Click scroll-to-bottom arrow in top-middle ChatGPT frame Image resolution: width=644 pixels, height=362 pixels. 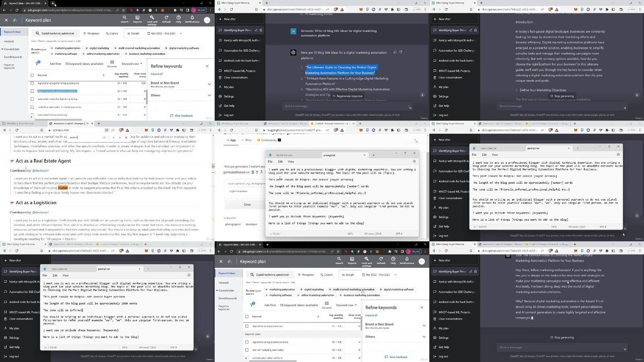[x=422, y=95]
